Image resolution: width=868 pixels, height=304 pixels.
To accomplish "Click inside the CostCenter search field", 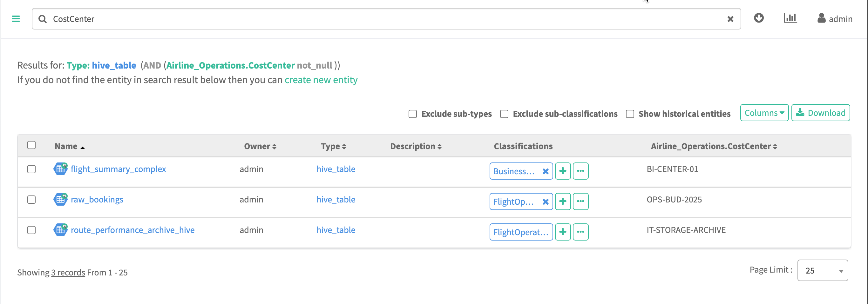I will [371, 19].
